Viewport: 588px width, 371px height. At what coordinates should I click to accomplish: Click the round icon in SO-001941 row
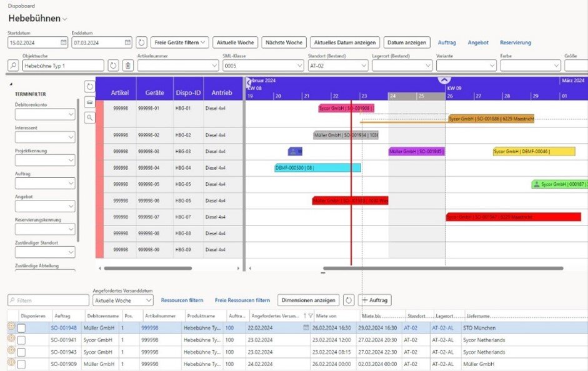pos(11,340)
